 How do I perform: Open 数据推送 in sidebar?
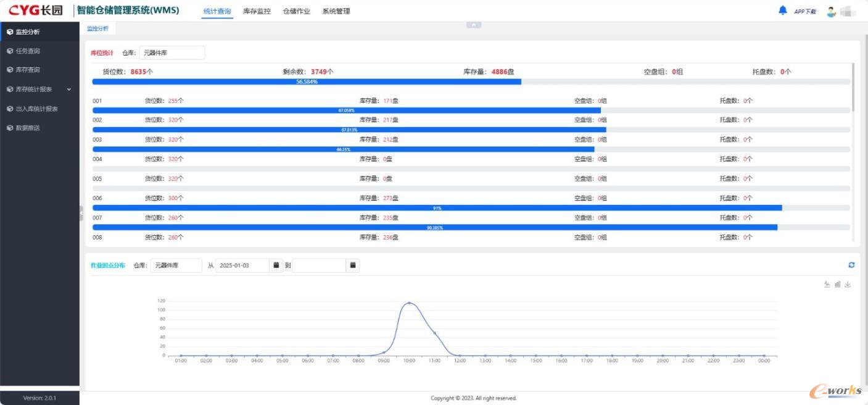point(39,128)
